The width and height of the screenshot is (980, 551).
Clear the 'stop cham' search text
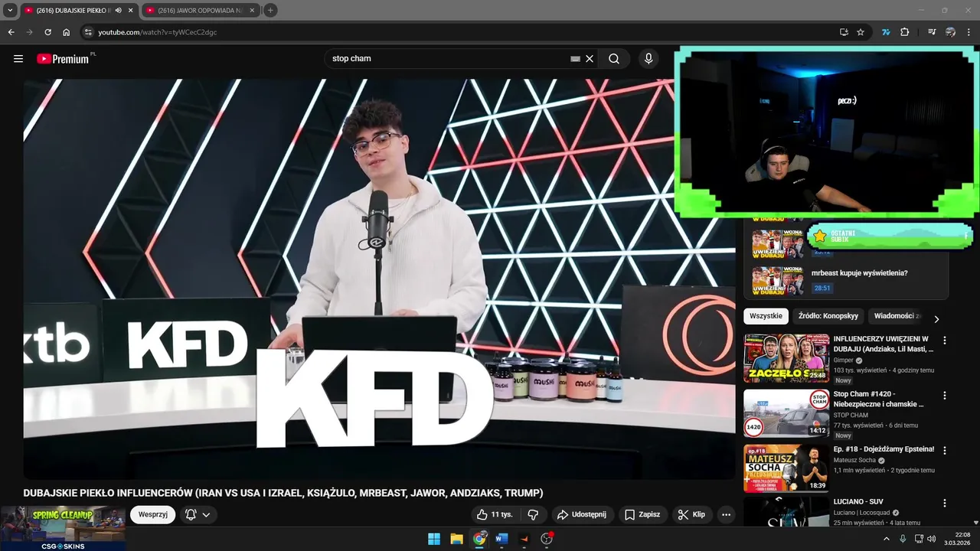click(590, 59)
